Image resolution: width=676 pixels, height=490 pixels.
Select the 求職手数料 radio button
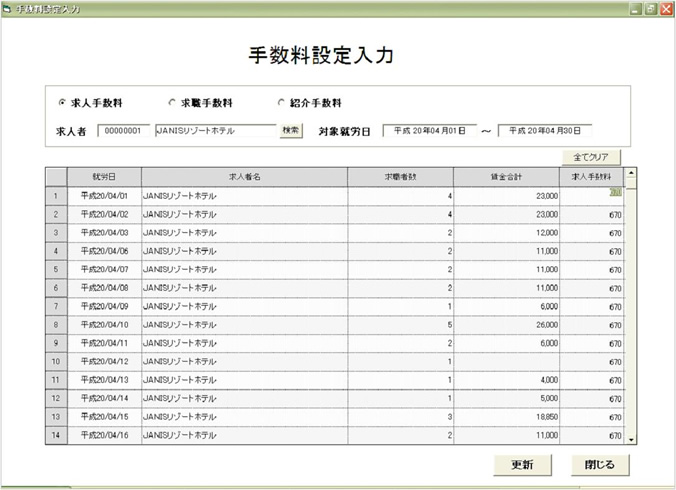(x=172, y=103)
